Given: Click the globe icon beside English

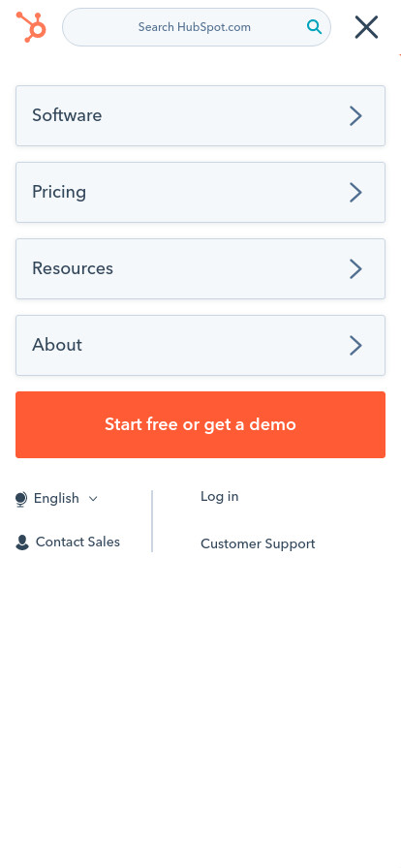Looking at the screenshot, I should click(x=21, y=499).
